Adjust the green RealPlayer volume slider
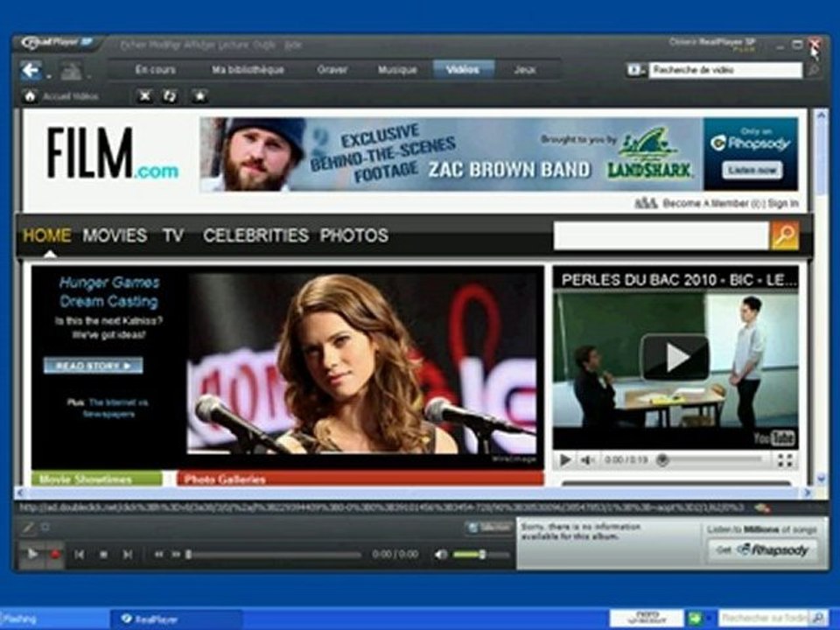Screen dimensions: 840x630 pyautogui.click(x=480, y=555)
